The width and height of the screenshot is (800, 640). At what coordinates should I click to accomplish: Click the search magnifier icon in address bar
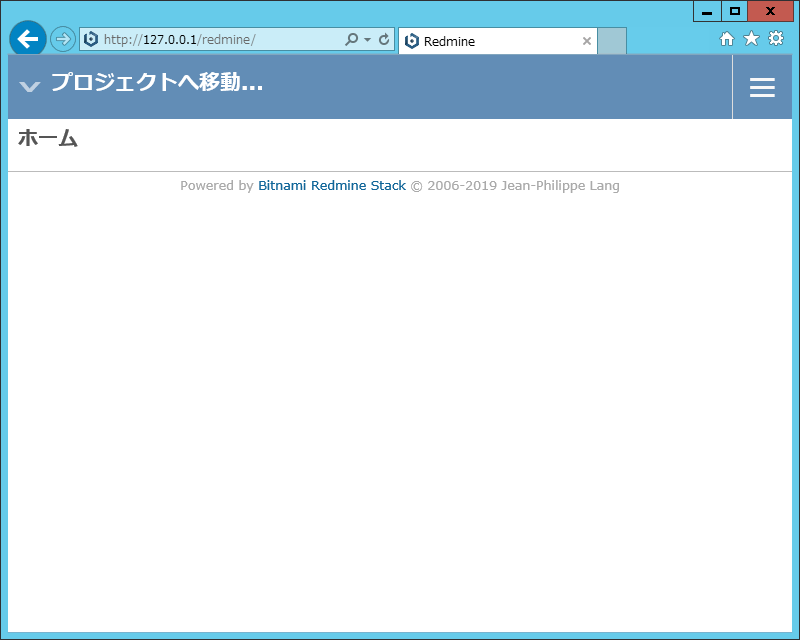[352, 38]
